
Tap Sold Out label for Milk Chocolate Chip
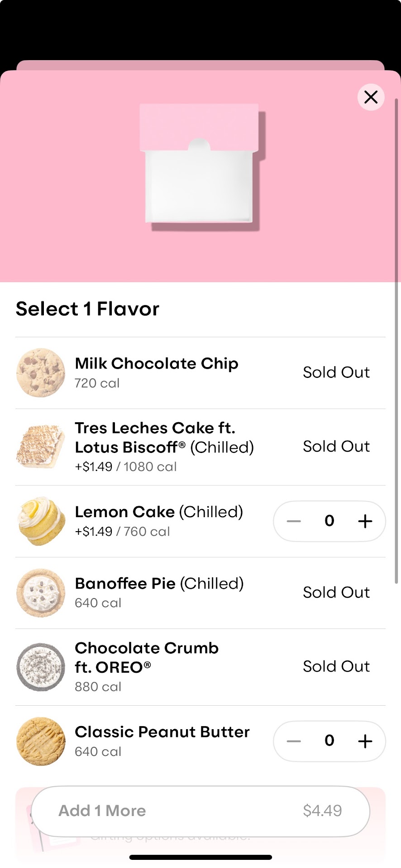[336, 373]
